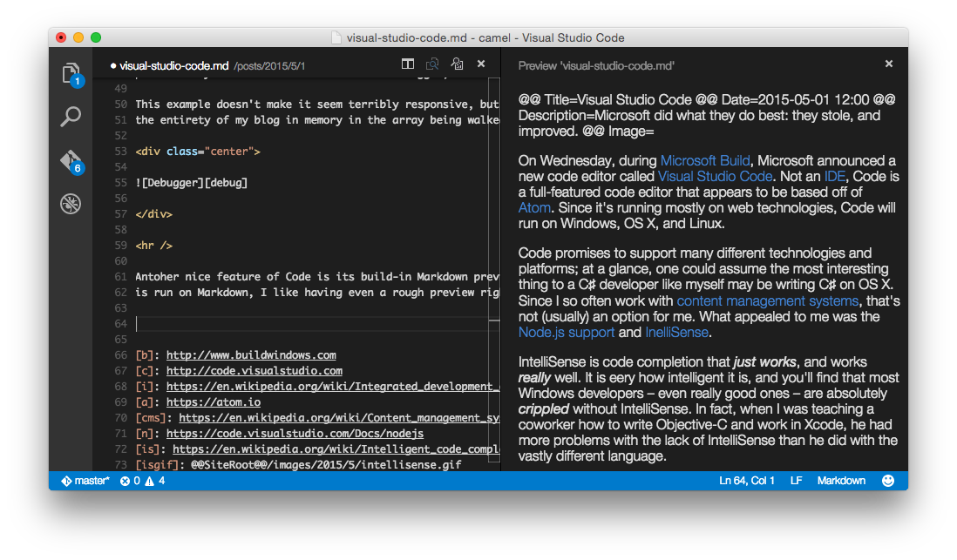This screenshot has width=957, height=560.
Task: Open the Explorer view in the sidebar
Action: (71, 74)
